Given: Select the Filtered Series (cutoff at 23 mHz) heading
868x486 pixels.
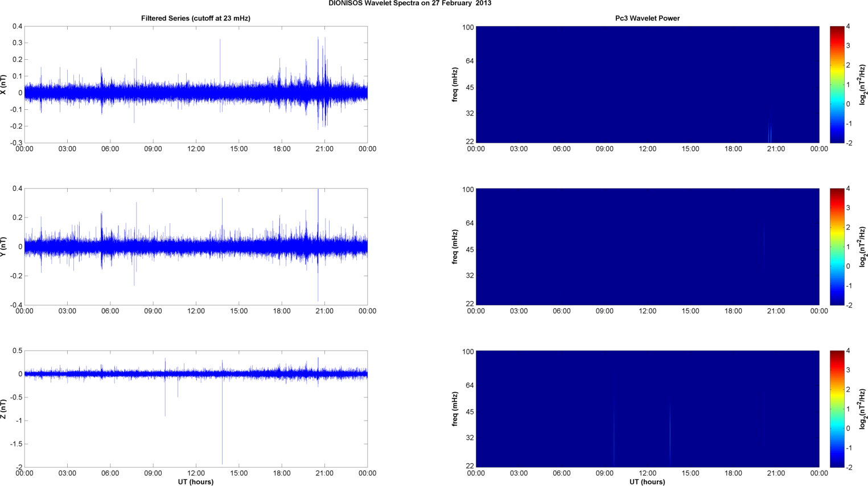Looking at the screenshot, I should pos(196,18).
